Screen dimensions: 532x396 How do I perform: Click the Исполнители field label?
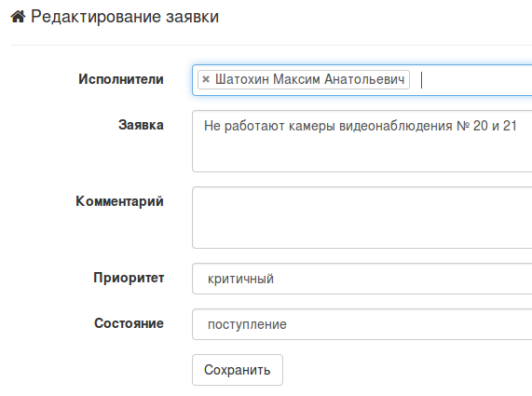click(x=121, y=79)
